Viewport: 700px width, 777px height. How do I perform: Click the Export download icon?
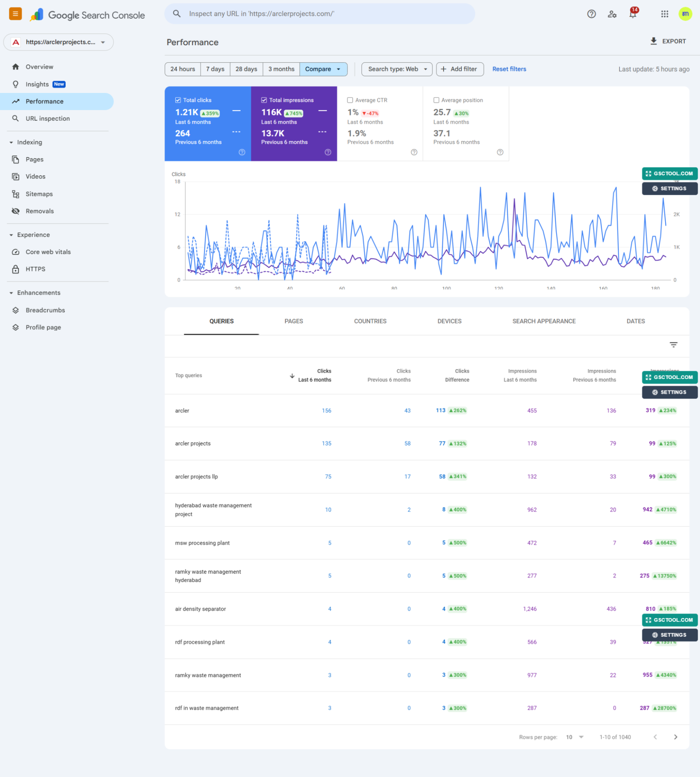click(x=653, y=41)
